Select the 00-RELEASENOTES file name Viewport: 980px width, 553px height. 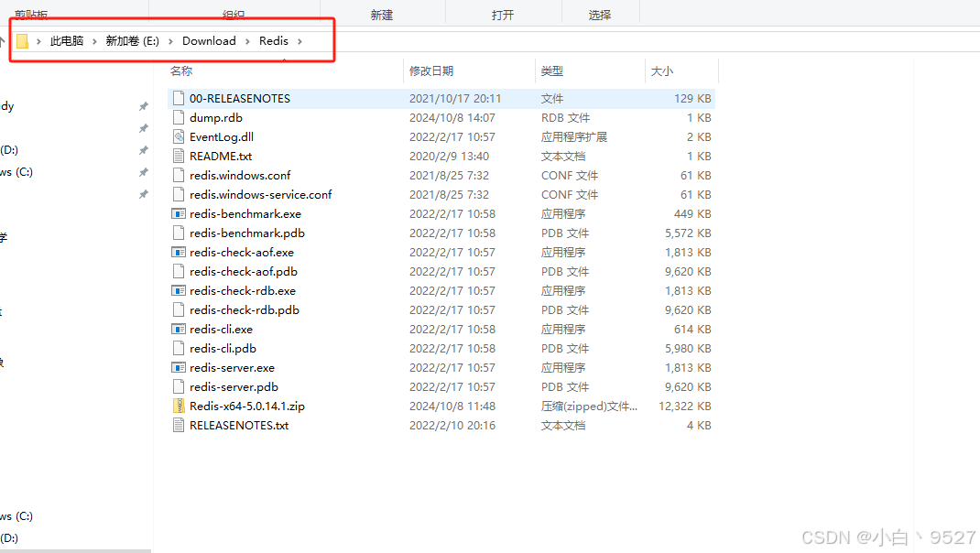click(x=240, y=98)
